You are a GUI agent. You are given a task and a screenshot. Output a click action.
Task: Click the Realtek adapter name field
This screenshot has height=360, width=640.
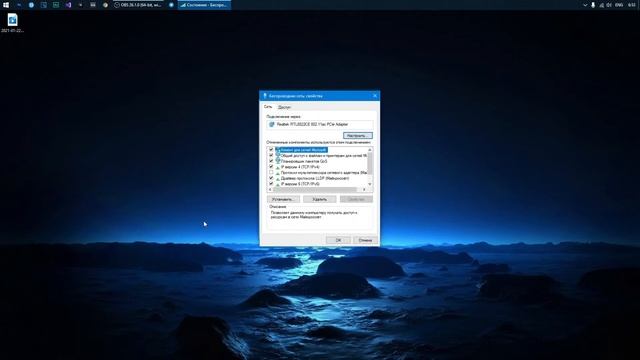click(320, 124)
